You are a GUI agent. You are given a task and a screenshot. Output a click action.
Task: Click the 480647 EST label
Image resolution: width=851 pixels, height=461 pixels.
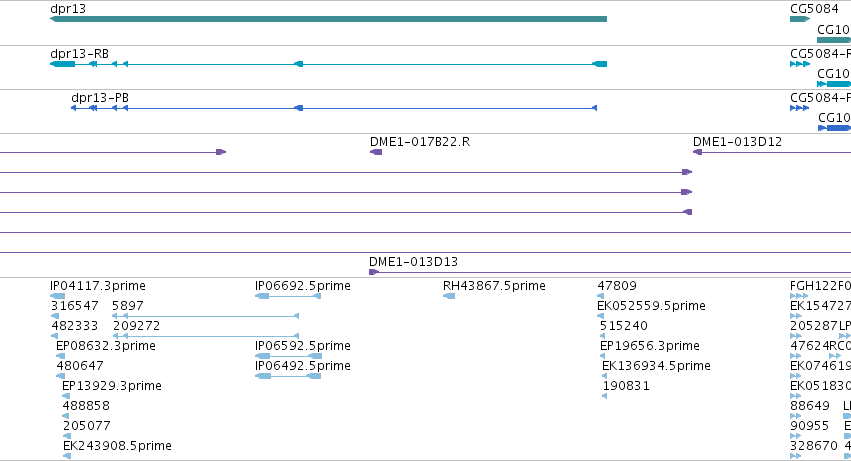[x=80, y=366]
